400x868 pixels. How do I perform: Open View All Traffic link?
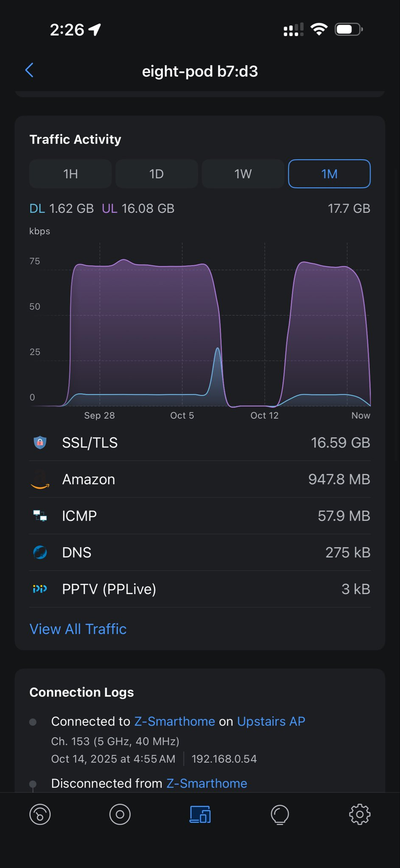(78, 629)
